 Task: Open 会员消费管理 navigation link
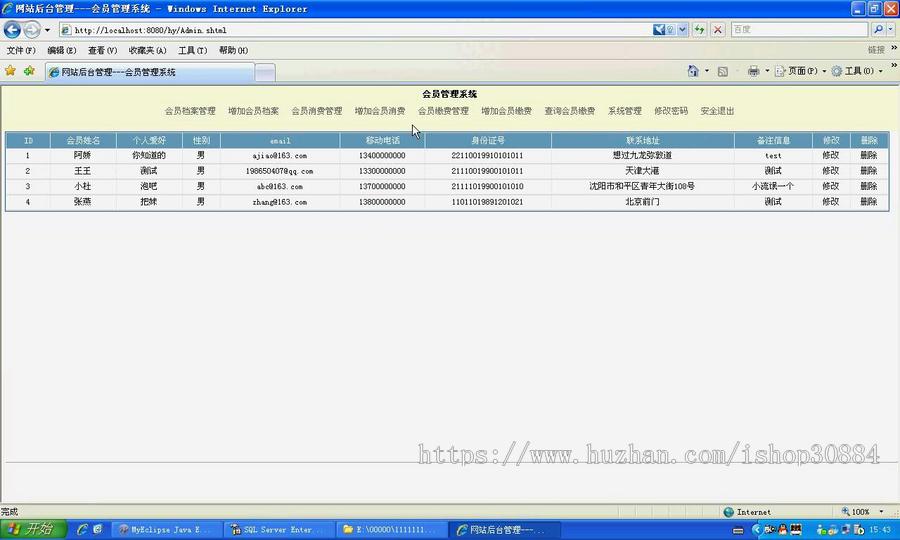[316, 111]
